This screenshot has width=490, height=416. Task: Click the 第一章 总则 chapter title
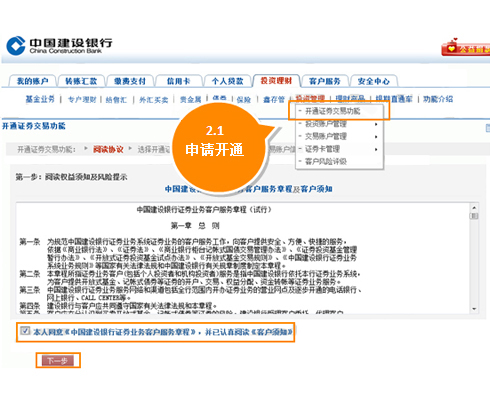click(195, 226)
